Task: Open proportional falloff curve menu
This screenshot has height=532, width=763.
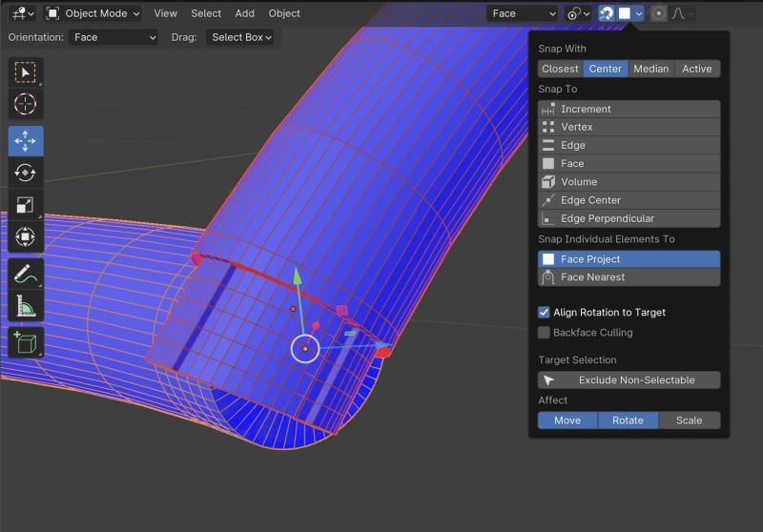Action: [x=682, y=13]
